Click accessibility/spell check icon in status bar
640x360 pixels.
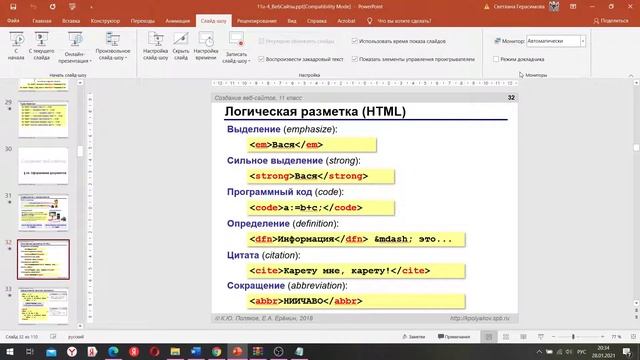(53, 337)
